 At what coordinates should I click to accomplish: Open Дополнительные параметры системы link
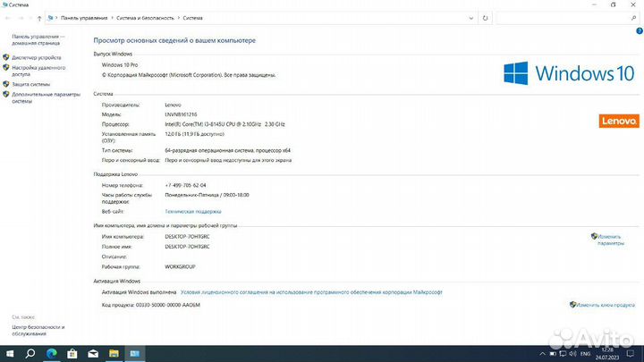(46, 97)
